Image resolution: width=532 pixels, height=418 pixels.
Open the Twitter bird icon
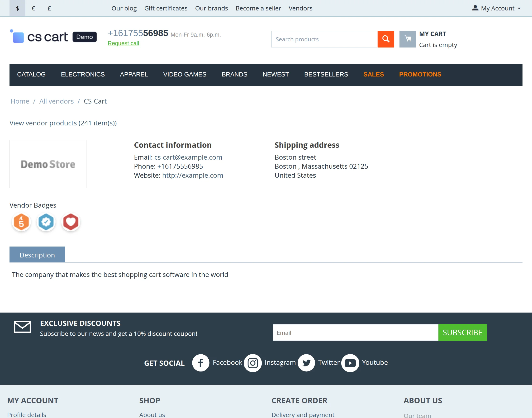pos(306,363)
